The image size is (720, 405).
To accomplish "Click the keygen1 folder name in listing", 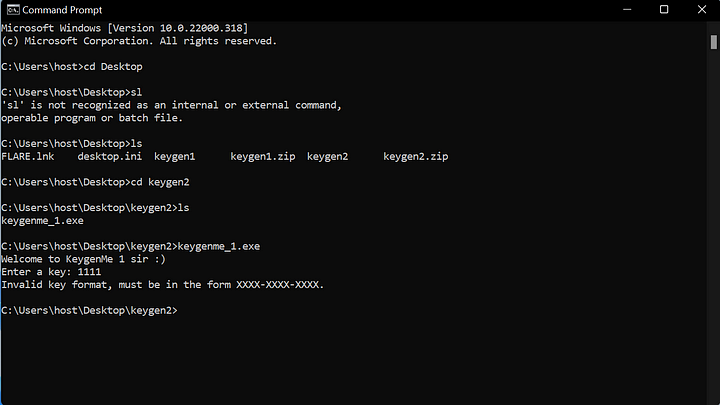I will [174, 157].
